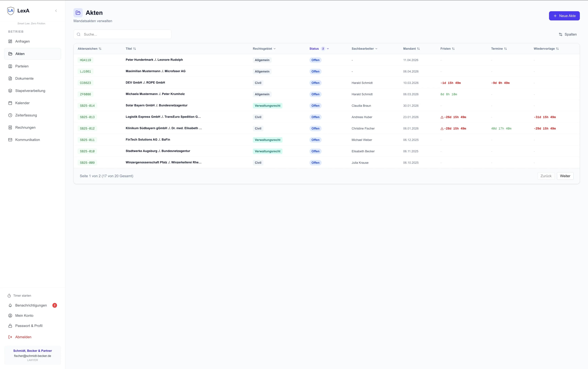Click into the Suche search field
588x369 pixels.
click(x=126, y=34)
